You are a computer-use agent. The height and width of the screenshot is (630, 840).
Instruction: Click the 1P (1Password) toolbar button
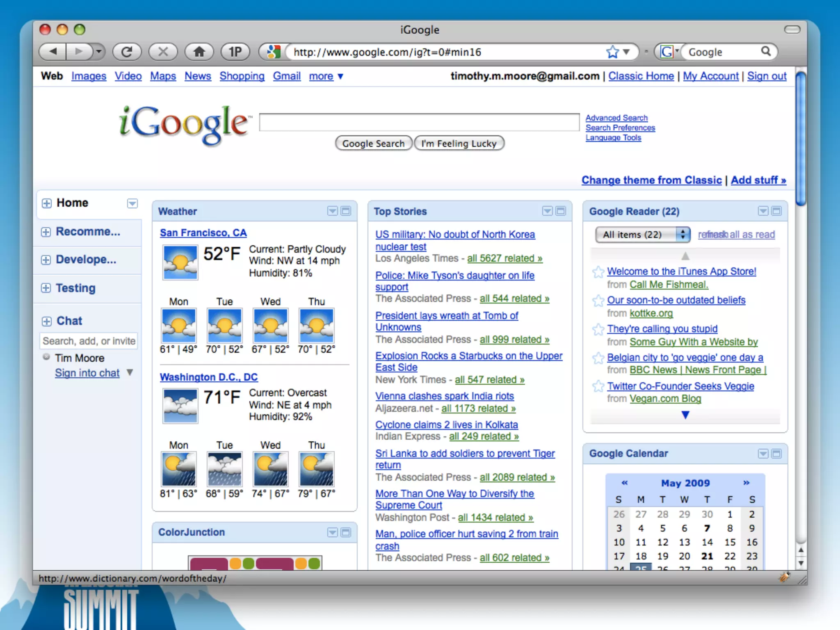(x=235, y=52)
